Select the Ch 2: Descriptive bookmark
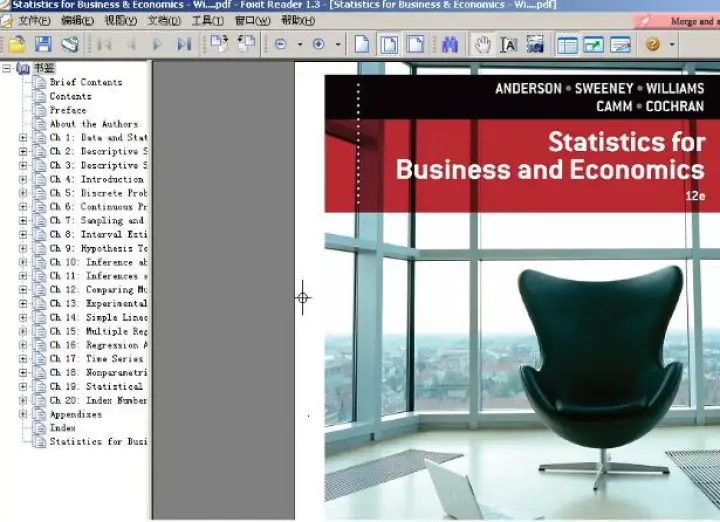Screen dimensions: 720x522 click(x=98, y=152)
